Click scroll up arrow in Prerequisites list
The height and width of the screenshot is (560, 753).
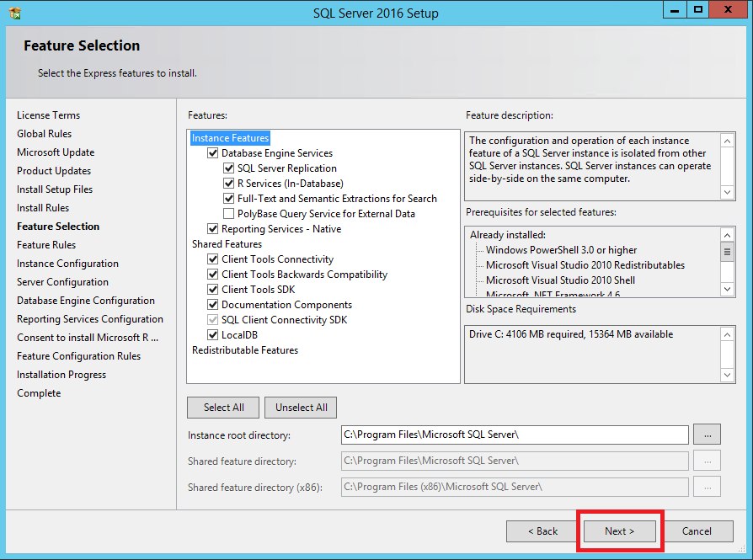click(727, 235)
